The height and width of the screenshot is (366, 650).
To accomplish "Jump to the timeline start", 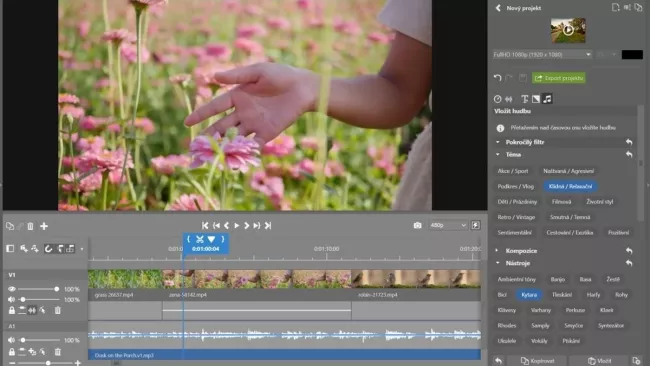I will 205,225.
